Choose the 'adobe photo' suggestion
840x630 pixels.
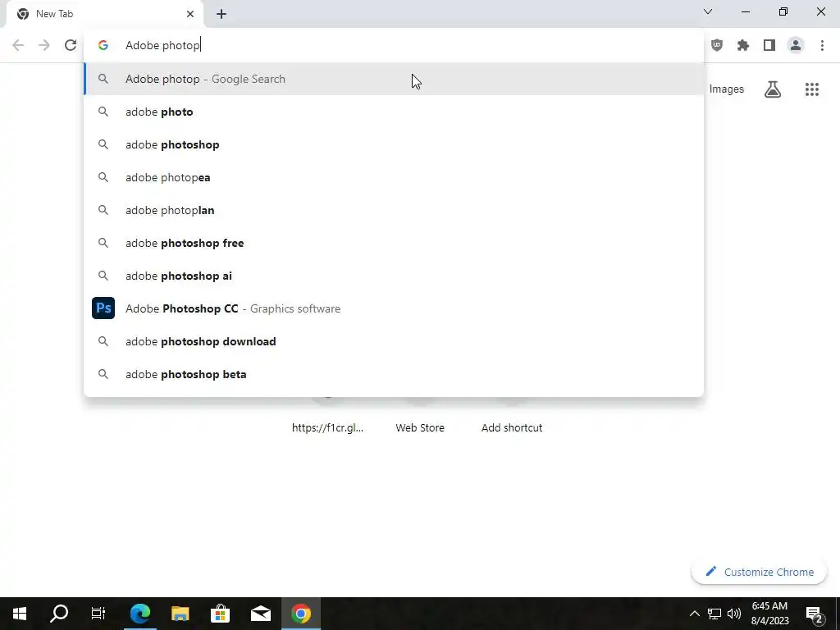(394, 112)
